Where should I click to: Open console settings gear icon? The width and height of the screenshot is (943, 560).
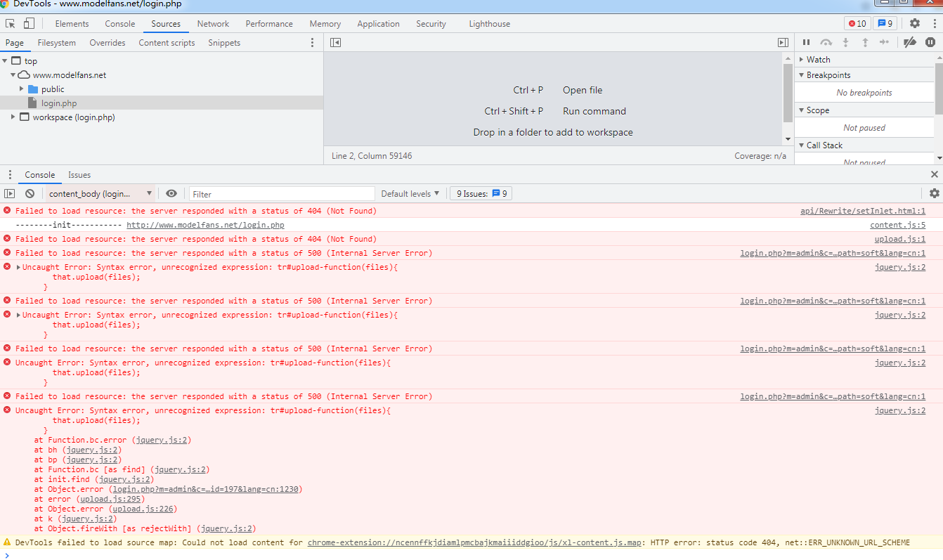[934, 193]
